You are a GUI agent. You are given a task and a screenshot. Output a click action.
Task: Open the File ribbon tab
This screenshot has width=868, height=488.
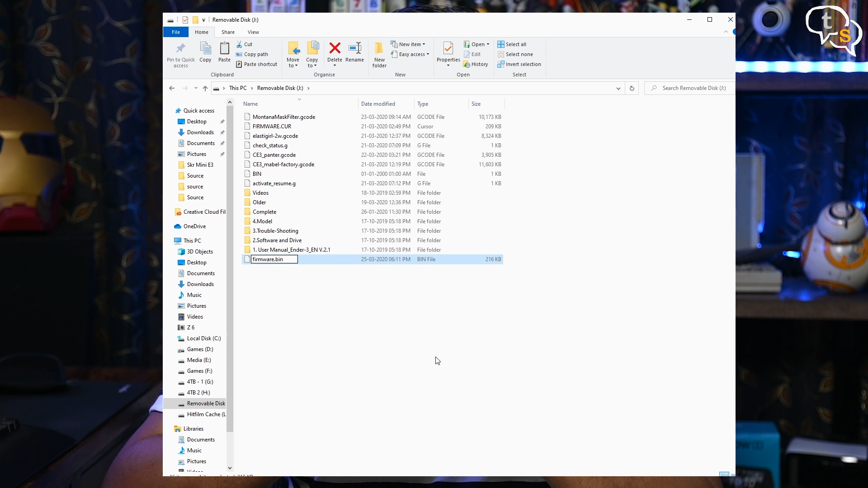tap(176, 32)
